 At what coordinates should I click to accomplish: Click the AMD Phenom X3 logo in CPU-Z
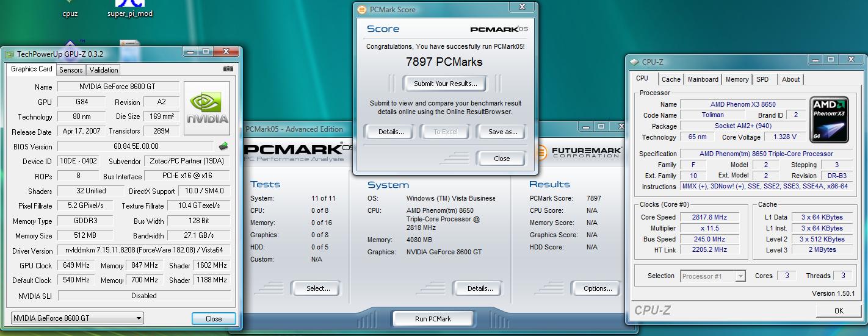click(830, 118)
